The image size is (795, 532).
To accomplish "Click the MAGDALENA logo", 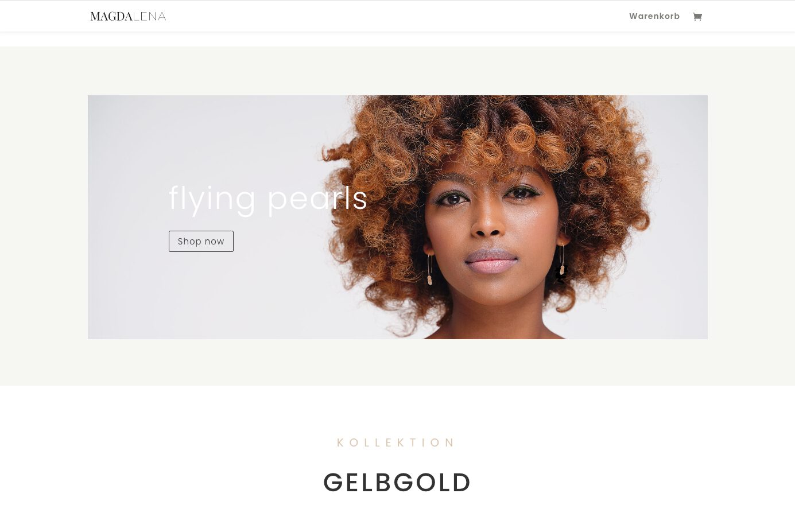I will (128, 16).
